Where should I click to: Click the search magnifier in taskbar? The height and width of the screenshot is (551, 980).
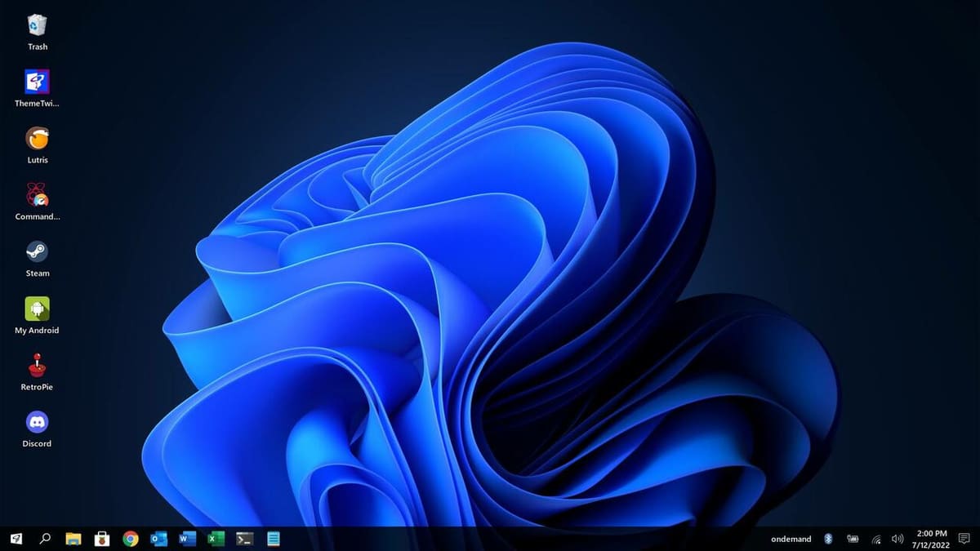point(45,539)
